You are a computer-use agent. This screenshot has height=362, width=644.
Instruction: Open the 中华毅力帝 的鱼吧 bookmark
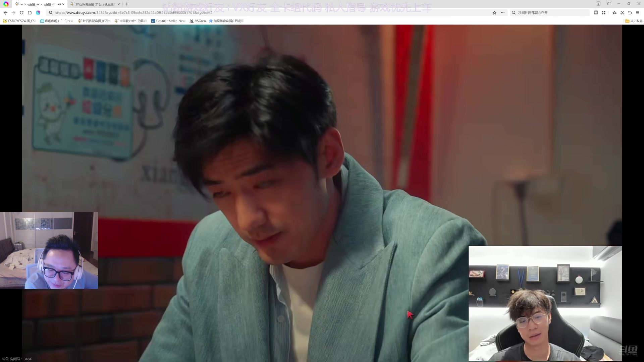click(x=130, y=21)
